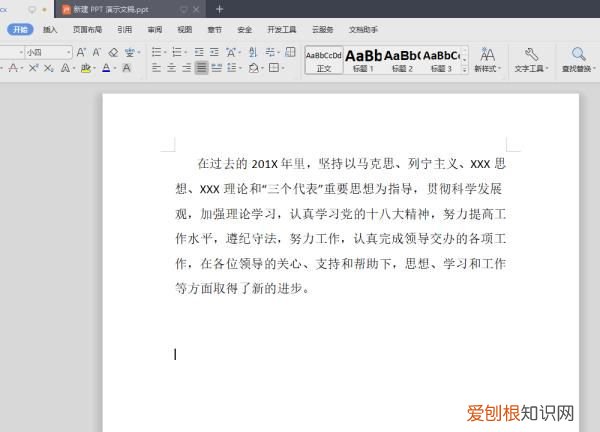
Task: Click the Borders icon
Action: point(274,68)
